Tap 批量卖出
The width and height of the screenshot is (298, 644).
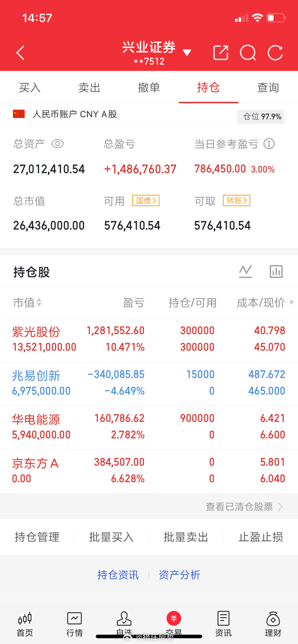pos(186,537)
